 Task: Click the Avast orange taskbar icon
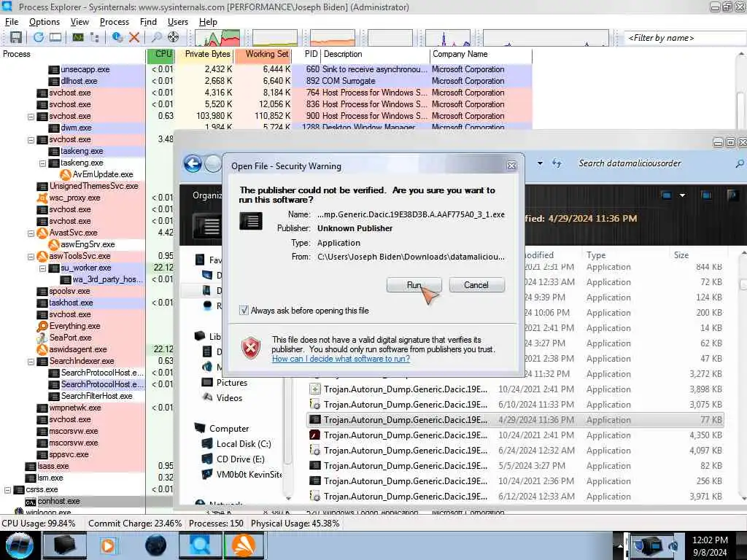click(244, 545)
